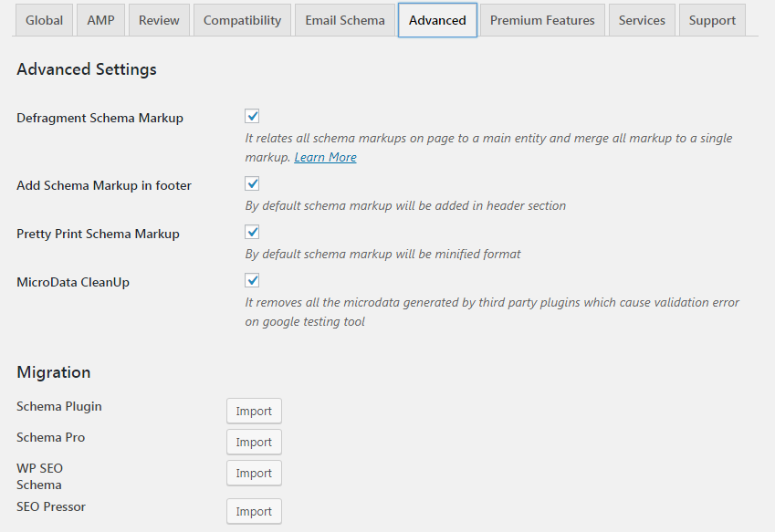
Task: Click the Defragment Schema Markup label
Action: click(x=99, y=118)
